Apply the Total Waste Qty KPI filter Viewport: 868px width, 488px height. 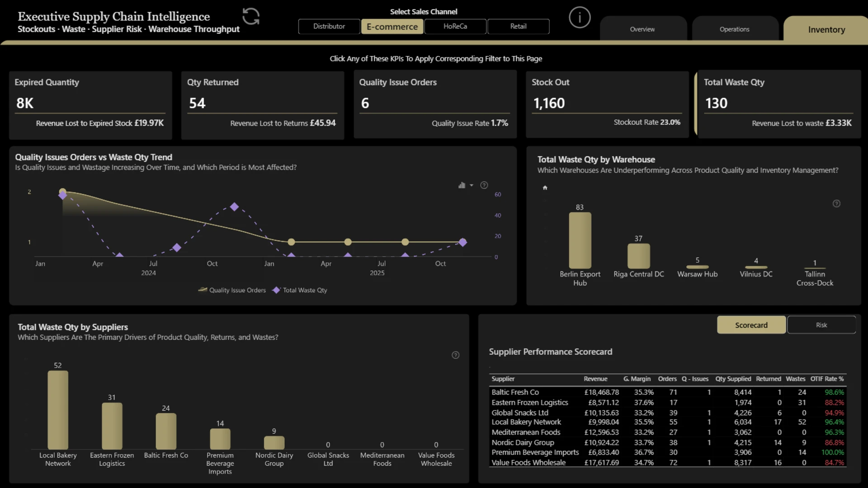pos(778,104)
